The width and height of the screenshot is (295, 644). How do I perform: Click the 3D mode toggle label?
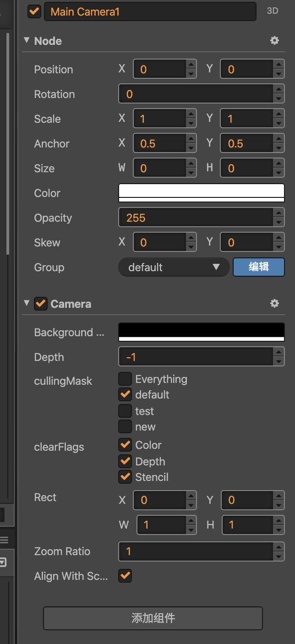273,11
